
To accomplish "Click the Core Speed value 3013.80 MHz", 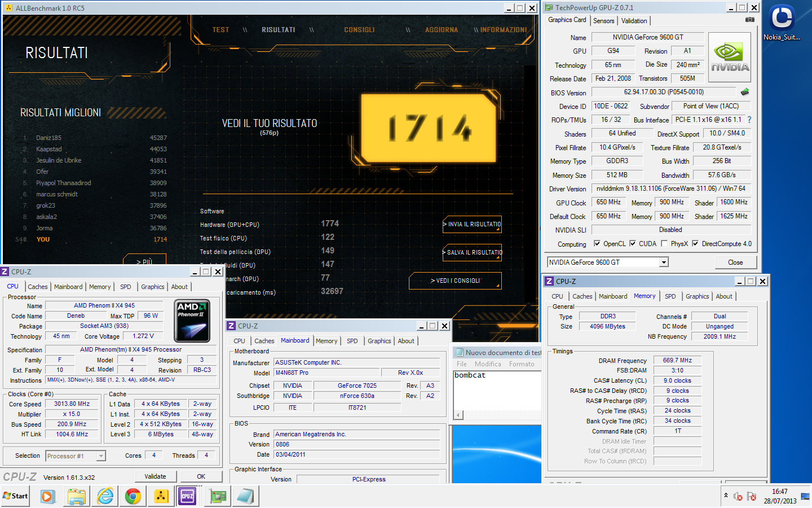I will click(72, 404).
